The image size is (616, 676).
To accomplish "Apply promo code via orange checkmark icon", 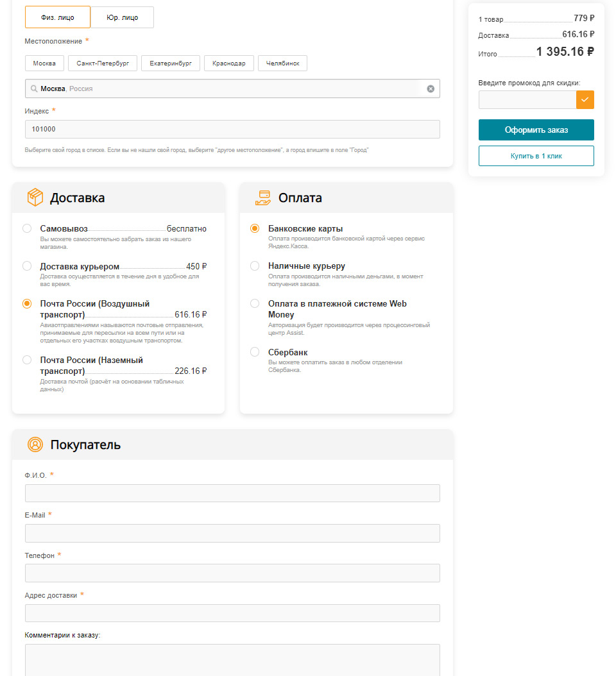I will 585,99.
